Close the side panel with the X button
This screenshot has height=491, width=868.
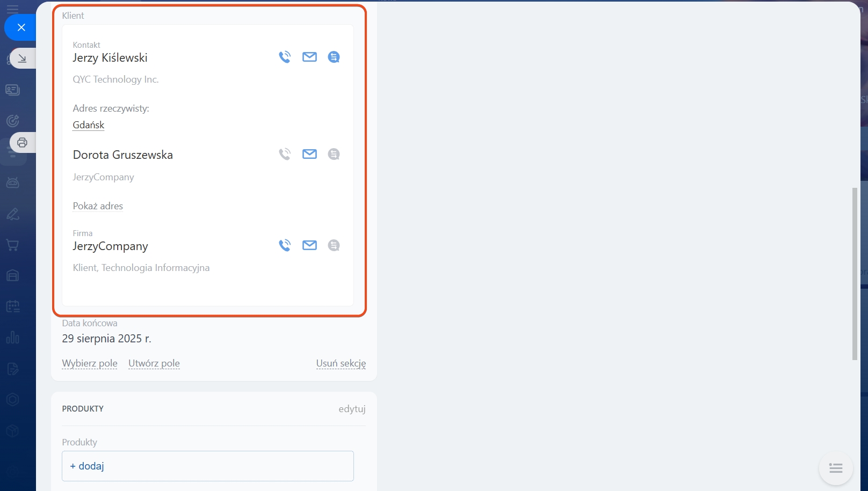[x=21, y=27]
